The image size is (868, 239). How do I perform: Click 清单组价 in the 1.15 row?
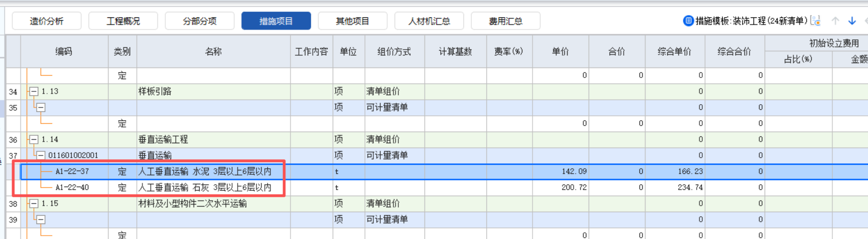click(383, 204)
